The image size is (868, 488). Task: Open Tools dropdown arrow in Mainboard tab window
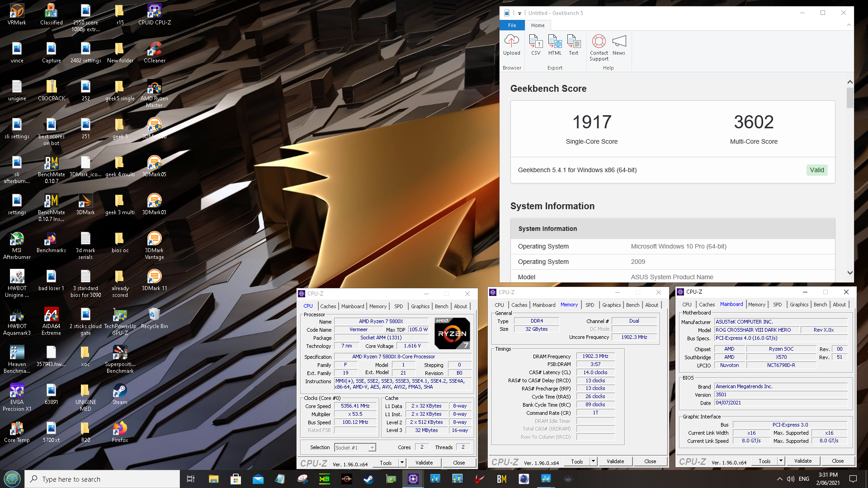(781, 461)
